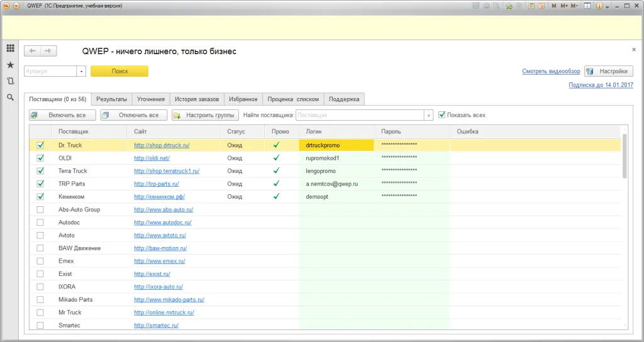The image size is (644, 342).
Task: Click the M memory button in title bar
Action: tap(554, 6)
